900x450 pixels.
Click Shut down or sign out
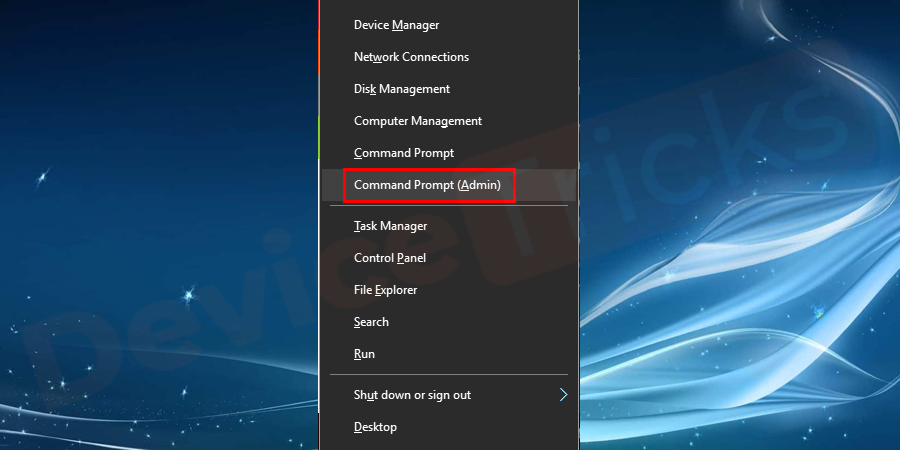tap(412, 395)
